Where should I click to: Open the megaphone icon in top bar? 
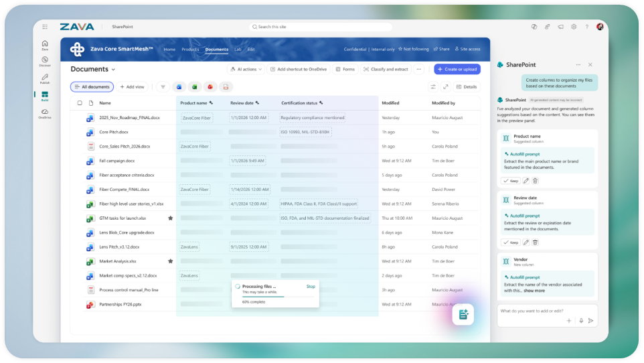coord(560,27)
